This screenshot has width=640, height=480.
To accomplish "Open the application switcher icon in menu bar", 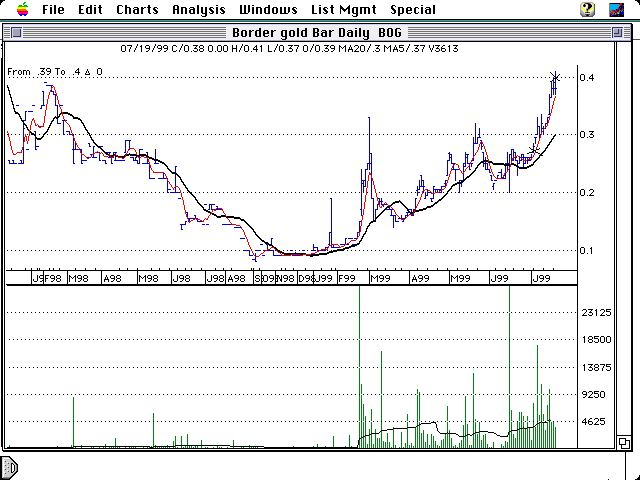I will click(x=619, y=9).
